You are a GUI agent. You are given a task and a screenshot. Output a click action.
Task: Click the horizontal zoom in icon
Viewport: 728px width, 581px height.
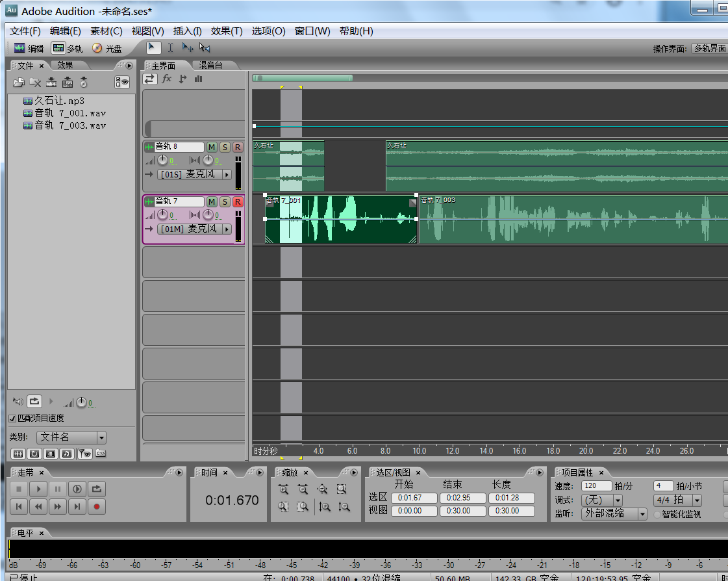pos(283,489)
